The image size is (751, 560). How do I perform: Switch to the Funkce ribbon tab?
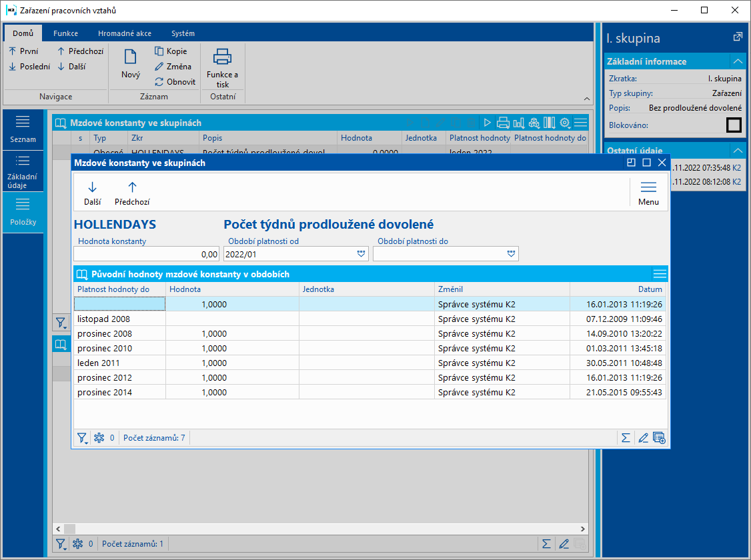(65, 33)
